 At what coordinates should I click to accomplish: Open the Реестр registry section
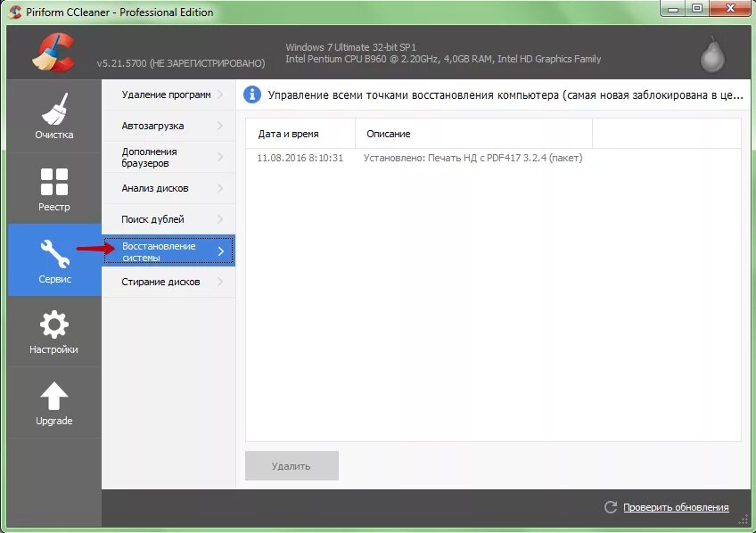(x=54, y=189)
